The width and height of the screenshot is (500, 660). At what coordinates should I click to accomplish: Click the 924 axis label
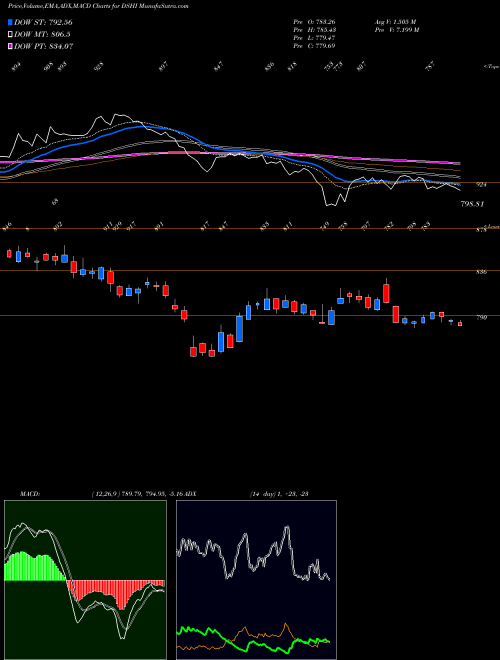click(x=481, y=184)
